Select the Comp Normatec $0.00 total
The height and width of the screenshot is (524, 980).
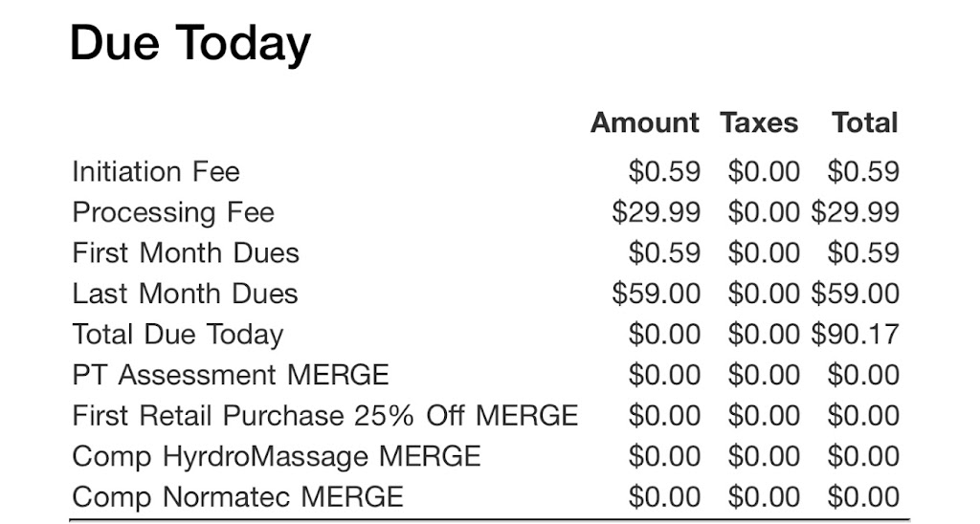point(864,497)
